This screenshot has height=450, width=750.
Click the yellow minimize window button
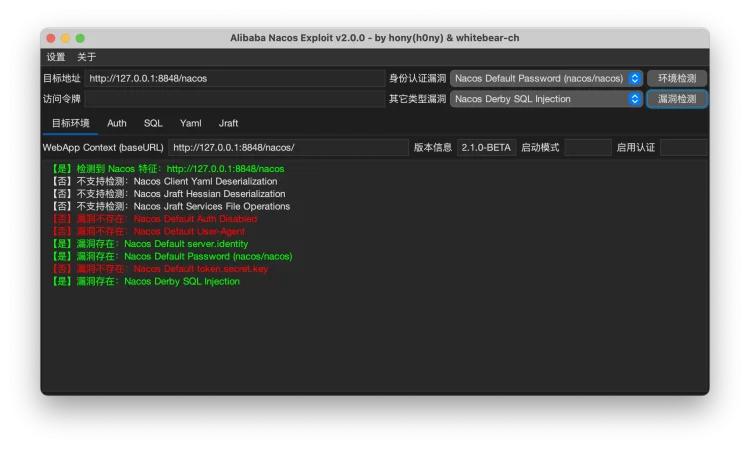point(66,38)
